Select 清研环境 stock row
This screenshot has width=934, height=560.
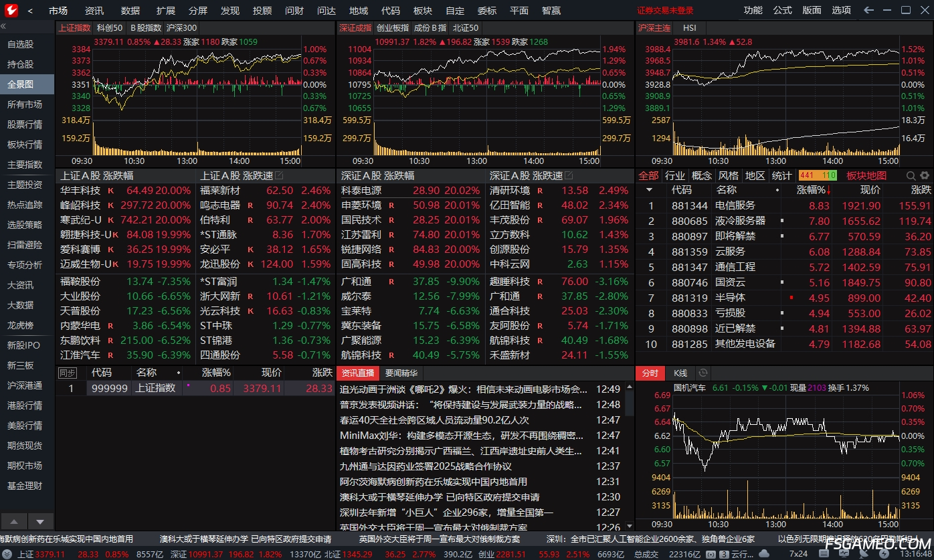coord(559,190)
